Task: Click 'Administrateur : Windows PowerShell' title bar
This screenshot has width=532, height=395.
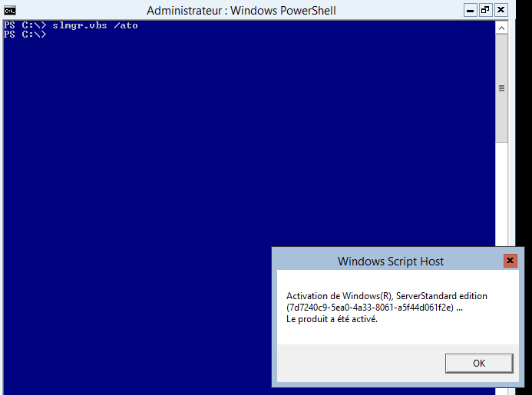Action: pyautogui.click(x=241, y=11)
